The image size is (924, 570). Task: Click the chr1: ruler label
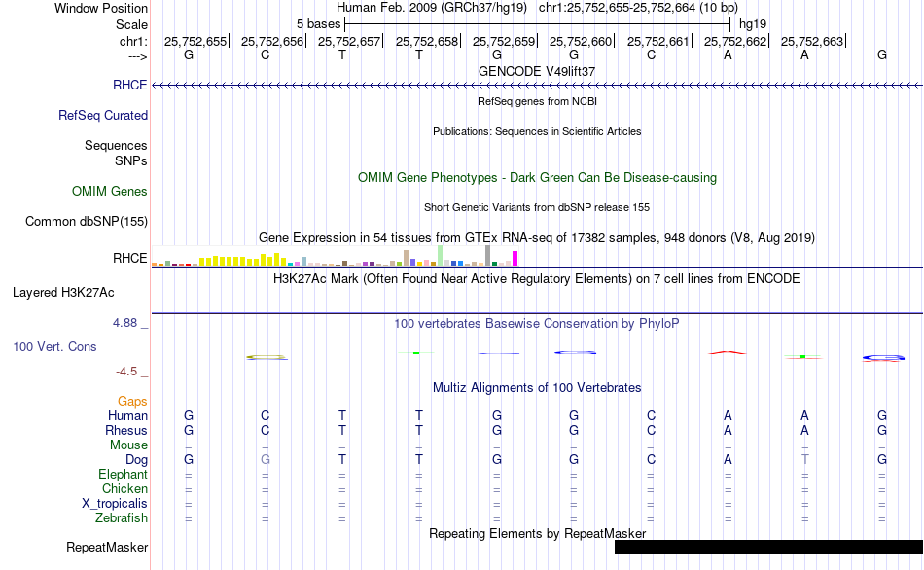(133, 41)
